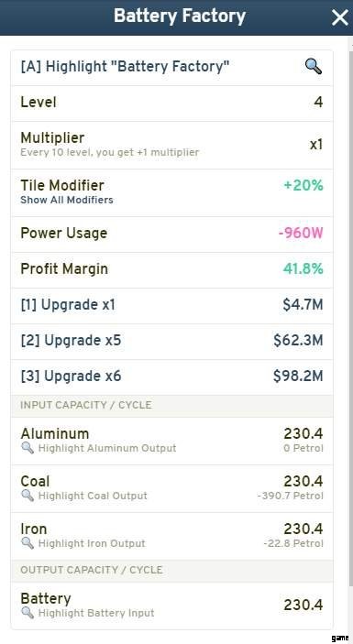
Task: Close the Battery Factory panel with X
Action: pos(340,17)
